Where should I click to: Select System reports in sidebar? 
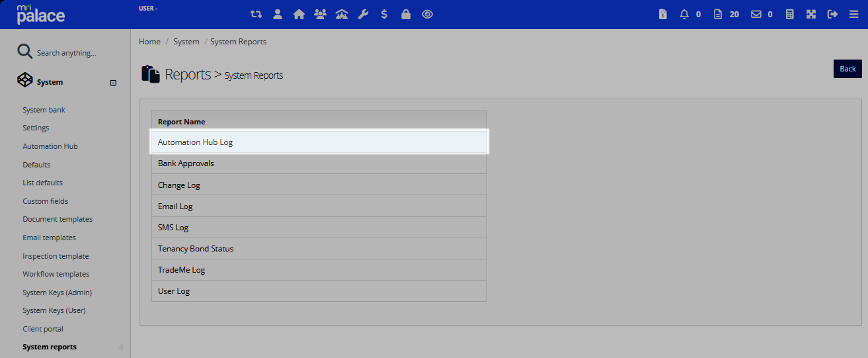[50, 347]
